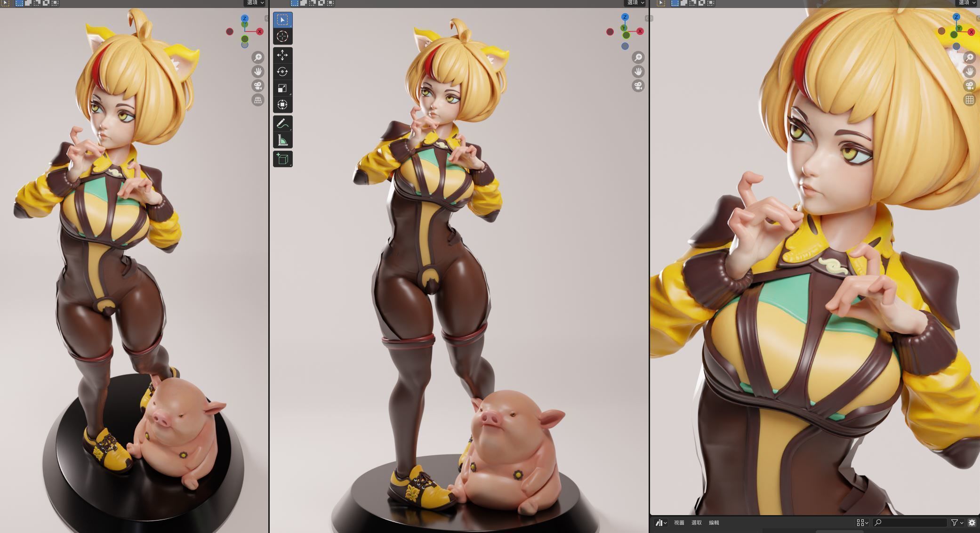Image resolution: width=980 pixels, height=533 pixels.
Task: Open 選項 options dropdown in left viewport
Action: [256, 3]
